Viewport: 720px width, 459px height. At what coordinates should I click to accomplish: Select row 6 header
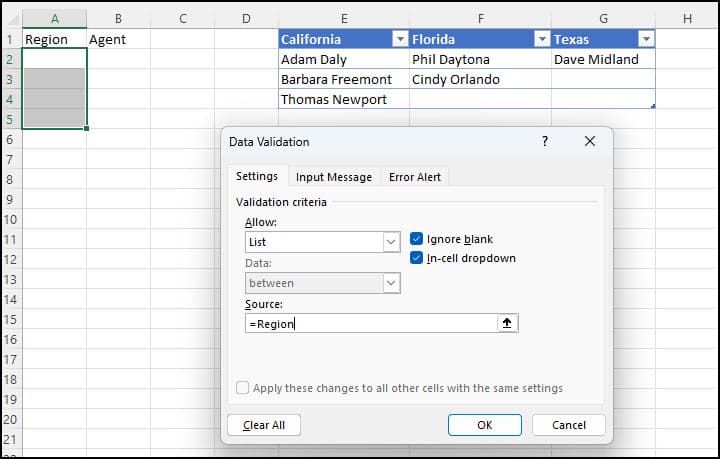10,140
